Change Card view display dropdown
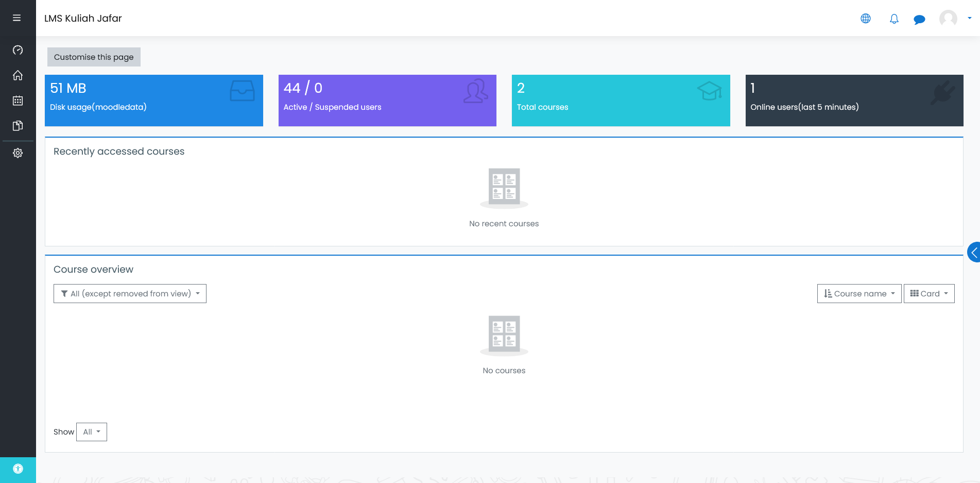Screen dimensions: 980x483 (x=929, y=294)
